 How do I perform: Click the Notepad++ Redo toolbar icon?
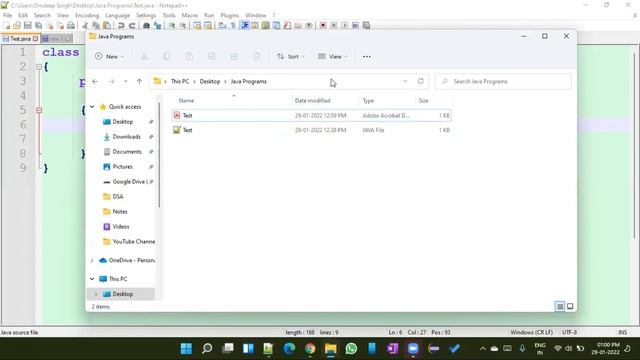click(132, 25)
